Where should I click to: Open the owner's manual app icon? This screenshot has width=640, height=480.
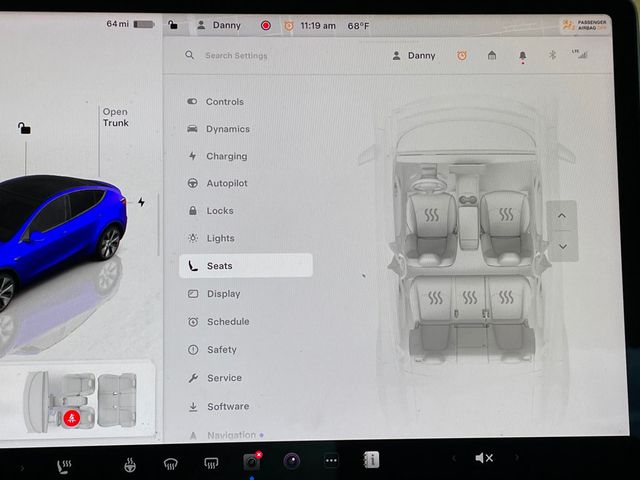point(371,460)
